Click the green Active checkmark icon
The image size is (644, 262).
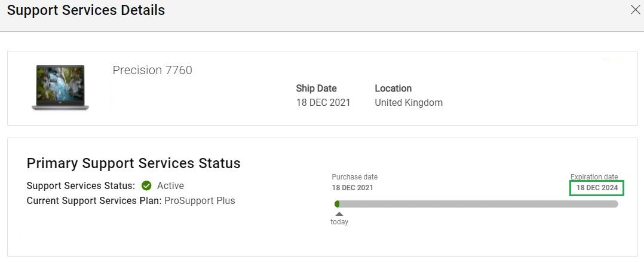pyautogui.click(x=146, y=186)
